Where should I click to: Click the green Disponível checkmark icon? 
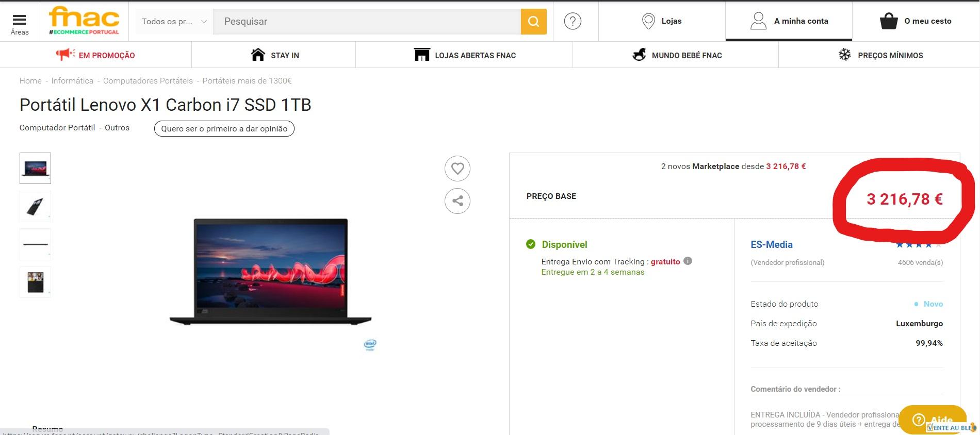pyautogui.click(x=531, y=244)
